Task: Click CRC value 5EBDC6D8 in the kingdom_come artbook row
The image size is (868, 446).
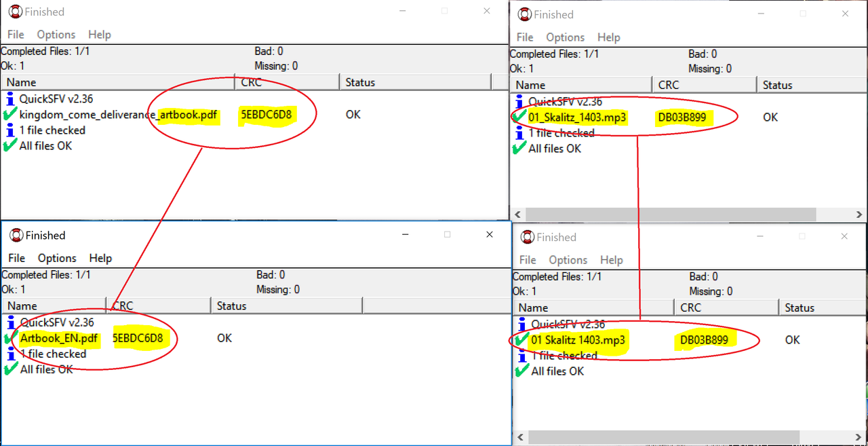Action: (266, 115)
